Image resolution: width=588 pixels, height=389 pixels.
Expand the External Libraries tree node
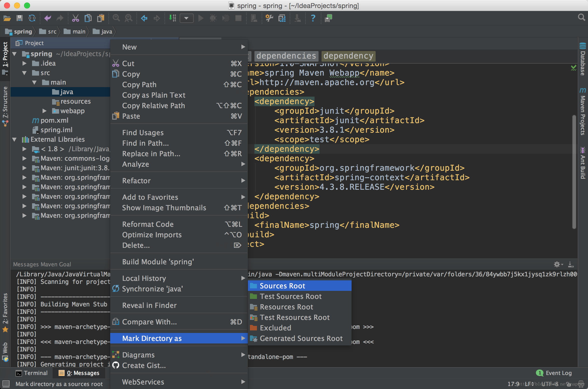point(17,140)
